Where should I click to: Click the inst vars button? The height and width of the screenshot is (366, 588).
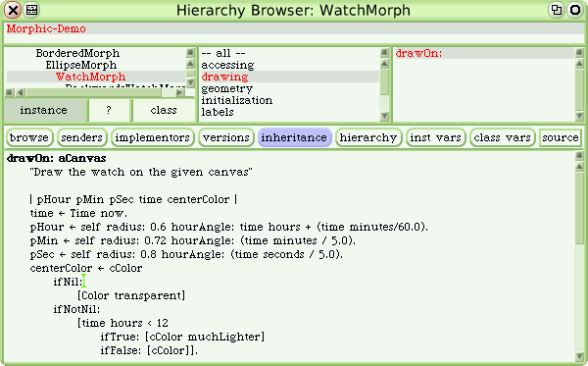pos(436,137)
